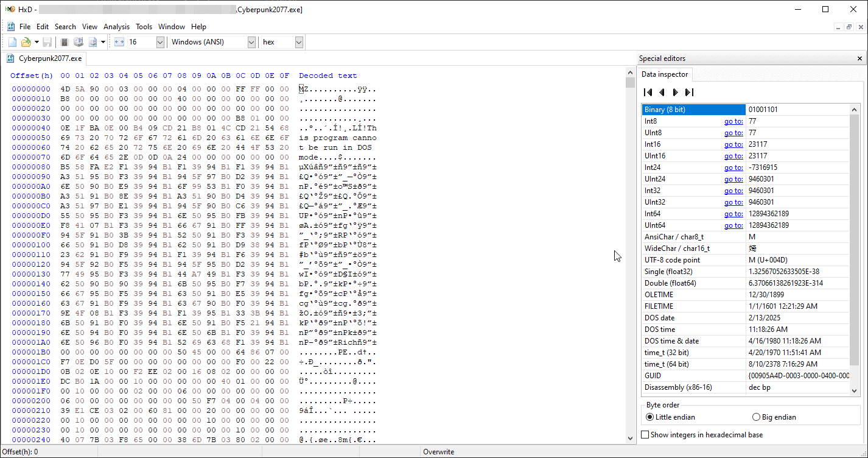Click go to link for Int24
Screen dimensions: 868x458
point(733,167)
